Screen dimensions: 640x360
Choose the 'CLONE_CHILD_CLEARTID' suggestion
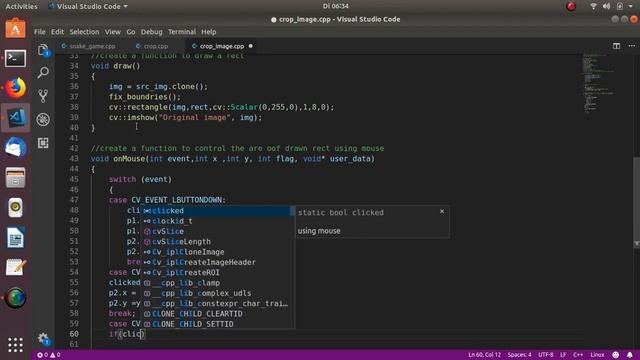217,314
